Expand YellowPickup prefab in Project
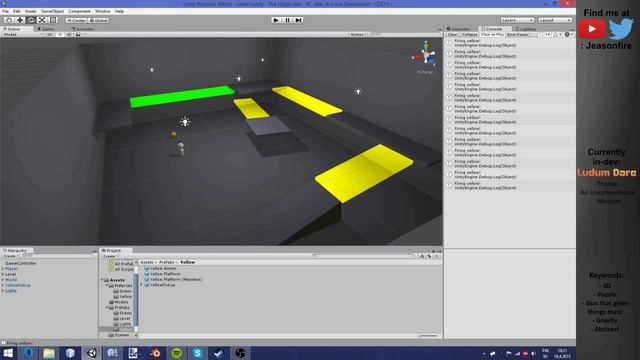640x360 pixels. tap(142, 285)
